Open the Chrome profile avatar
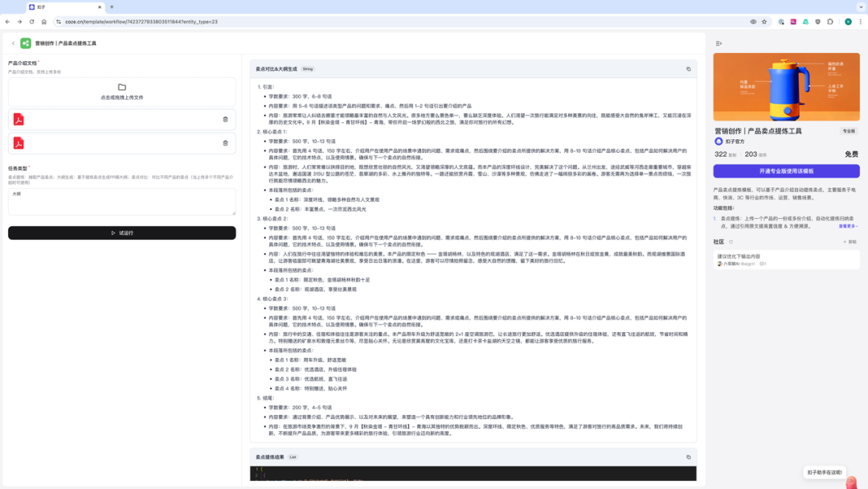Image resolution: width=868 pixels, height=489 pixels. pyautogui.click(x=848, y=23)
